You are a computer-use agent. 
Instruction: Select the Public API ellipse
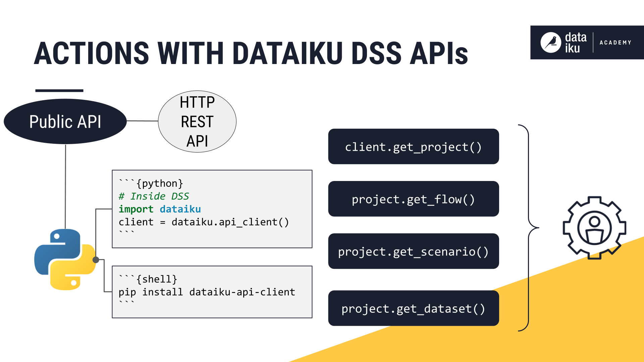[x=65, y=121]
